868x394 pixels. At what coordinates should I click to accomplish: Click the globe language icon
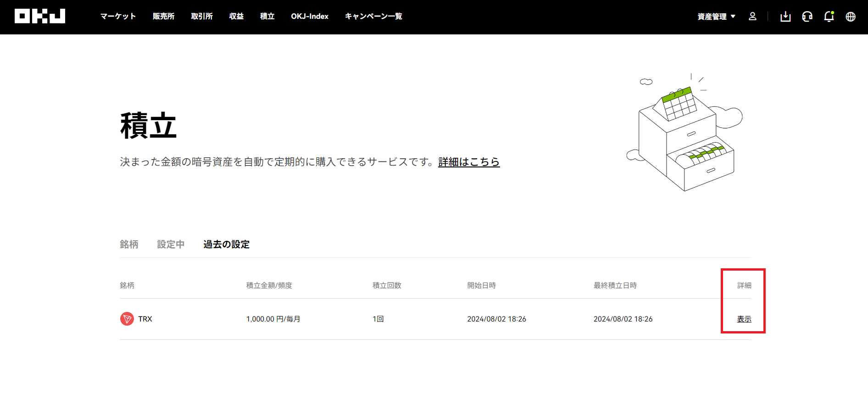tap(851, 17)
